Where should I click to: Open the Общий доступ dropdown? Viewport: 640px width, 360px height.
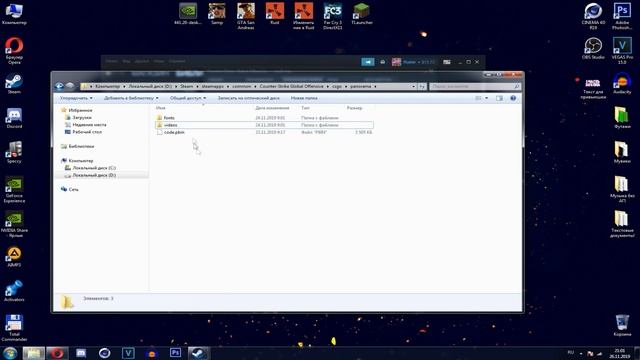pos(188,98)
